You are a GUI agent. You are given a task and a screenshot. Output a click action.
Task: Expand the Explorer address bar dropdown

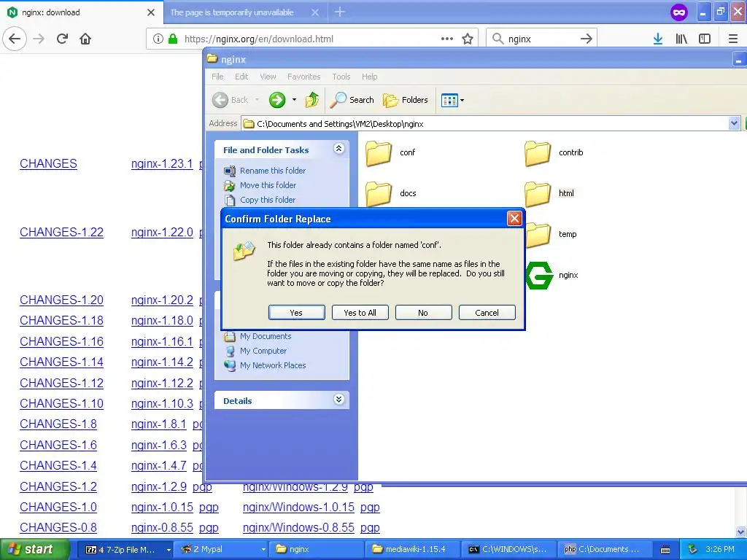pyautogui.click(x=734, y=124)
